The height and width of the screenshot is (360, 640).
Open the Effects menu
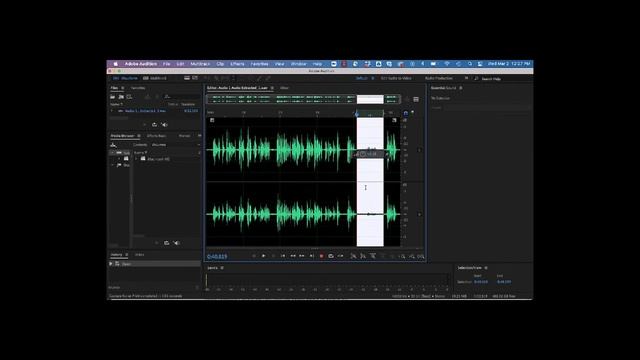tap(237, 64)
